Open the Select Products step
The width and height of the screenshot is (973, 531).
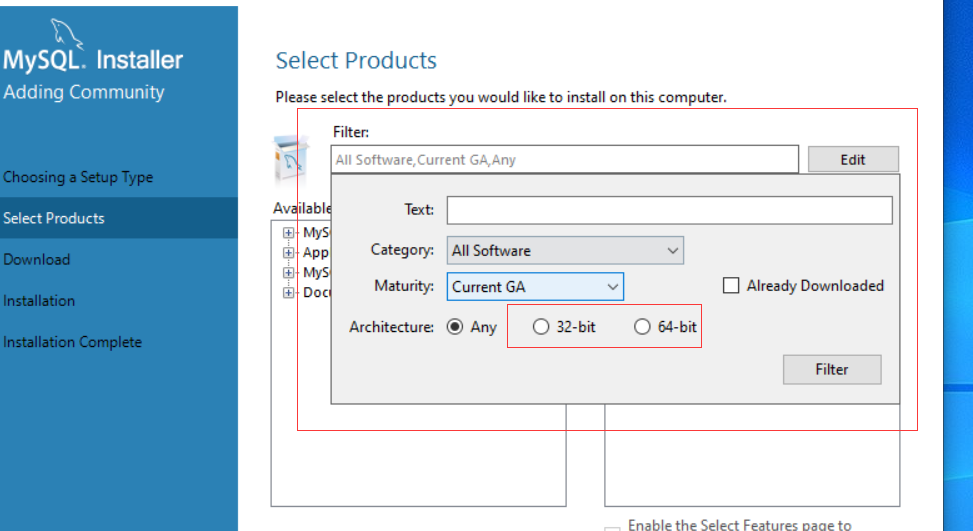pos(119,218)
